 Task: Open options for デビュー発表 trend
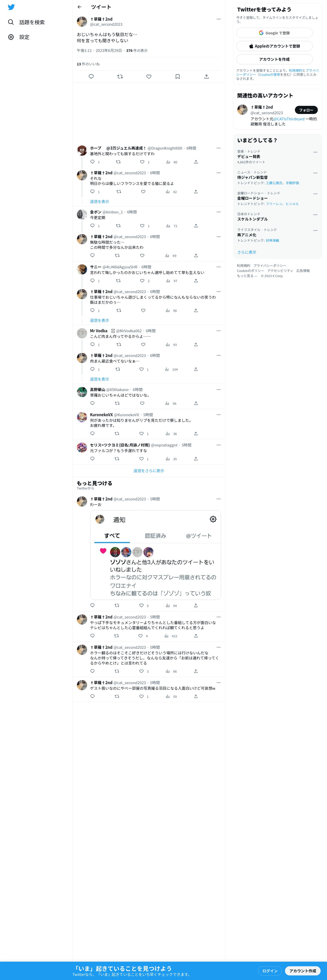(x=315, y=152)
